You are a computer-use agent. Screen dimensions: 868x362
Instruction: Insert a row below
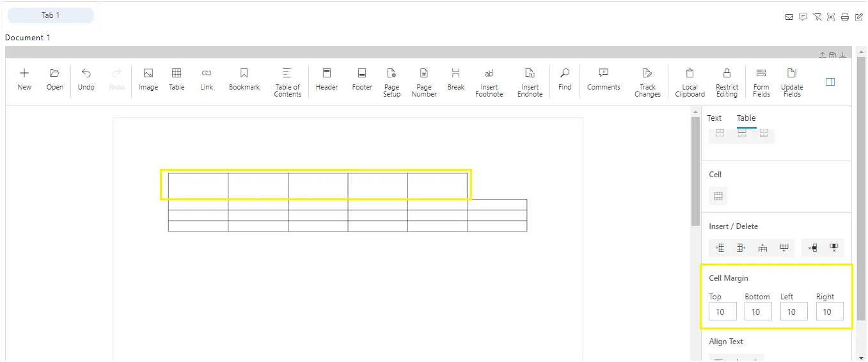(x=784, y=248)
